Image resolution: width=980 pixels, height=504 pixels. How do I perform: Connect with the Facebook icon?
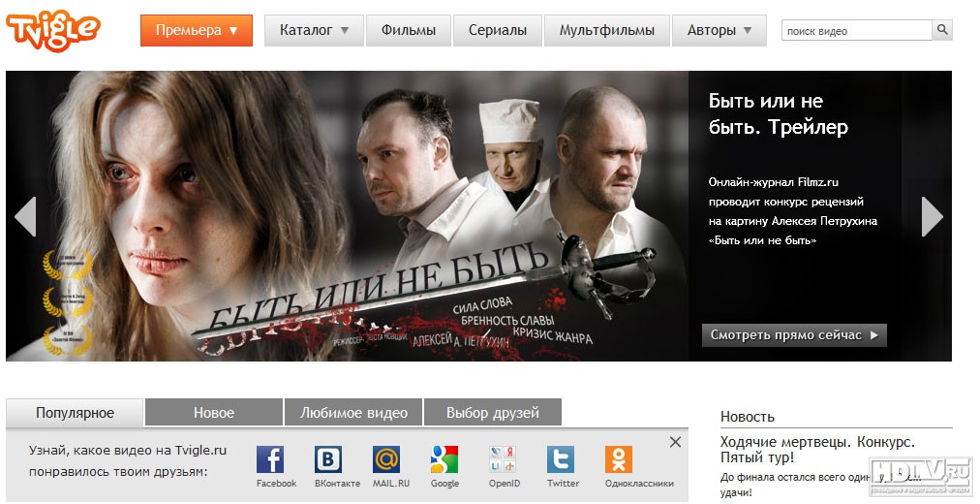click(x=270, y=459)
